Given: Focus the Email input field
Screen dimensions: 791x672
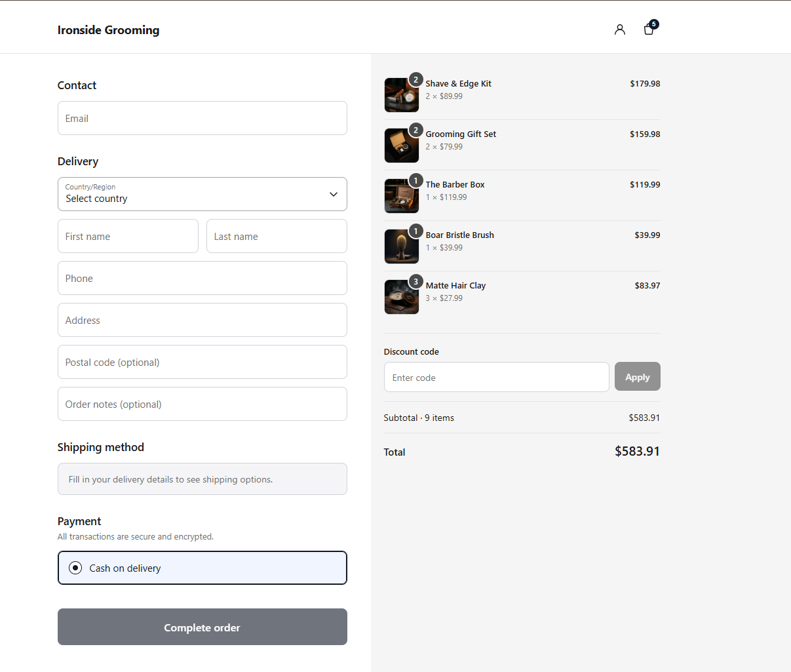Looking at the screenshot, I should pyautogui.click(x=203, y=118).
